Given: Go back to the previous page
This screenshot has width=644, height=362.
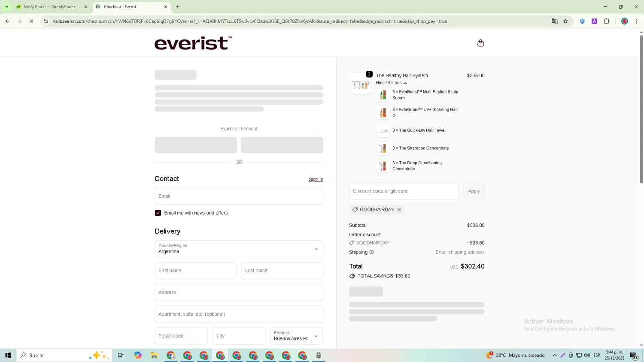Looking at the screenshot, I should [x=7, y=21].
